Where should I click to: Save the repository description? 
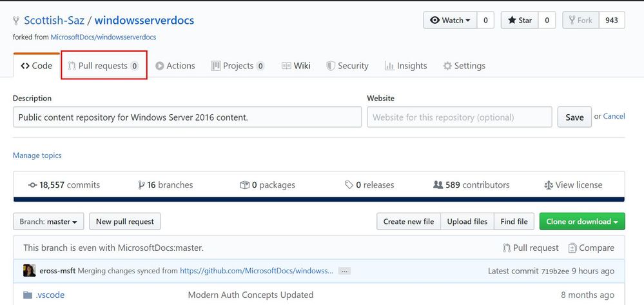(574, 117)
